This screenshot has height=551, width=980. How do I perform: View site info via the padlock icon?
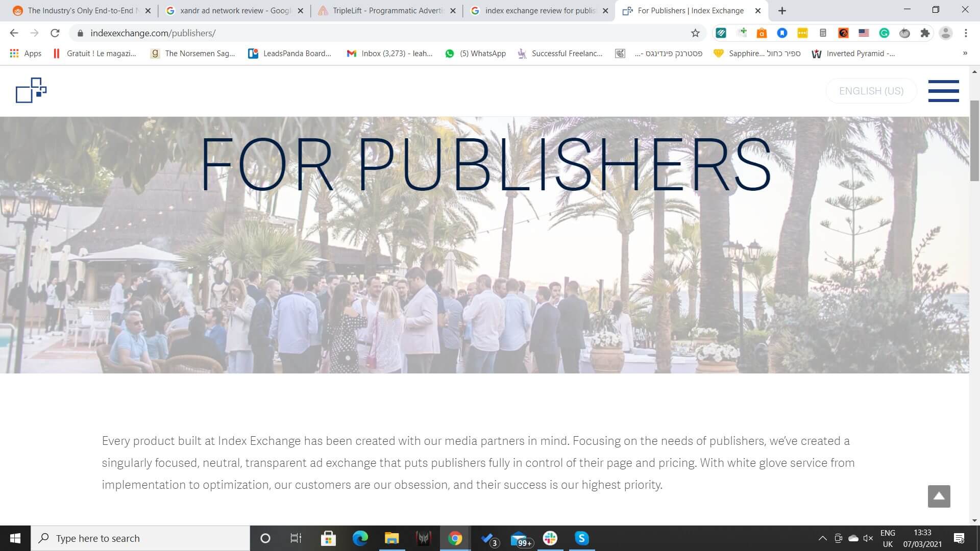pyautogui.click(x=80, y=33)
